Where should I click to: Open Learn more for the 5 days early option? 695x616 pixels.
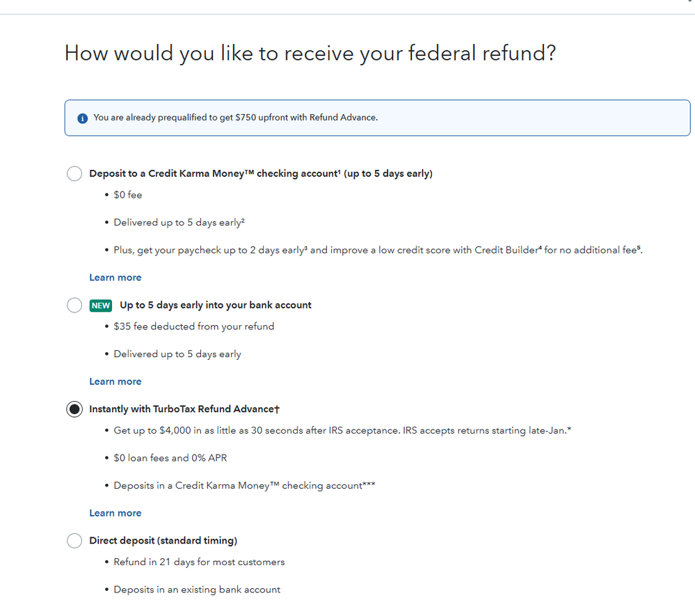coord(115,381)
